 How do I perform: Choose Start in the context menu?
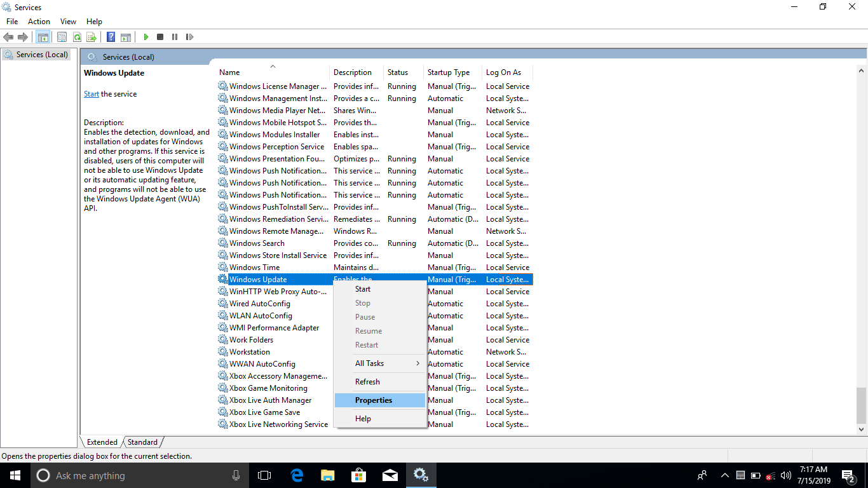(380, 289)
